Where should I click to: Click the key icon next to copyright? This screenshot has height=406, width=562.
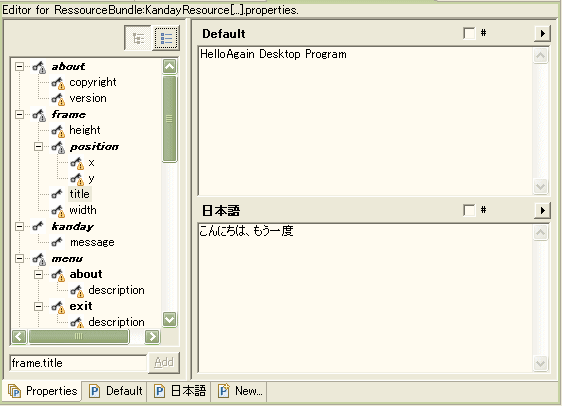point(58,83)
